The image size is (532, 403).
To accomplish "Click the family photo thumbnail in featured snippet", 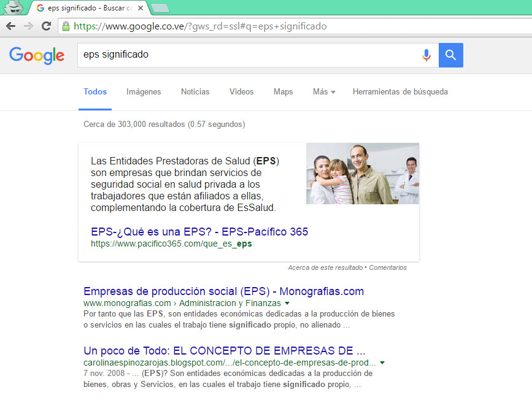I will pos(362,174).
